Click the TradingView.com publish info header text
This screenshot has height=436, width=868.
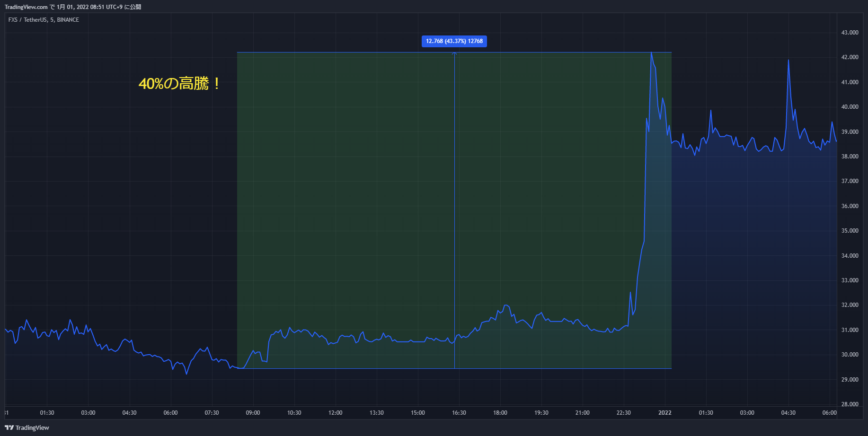tap(73, 7)
